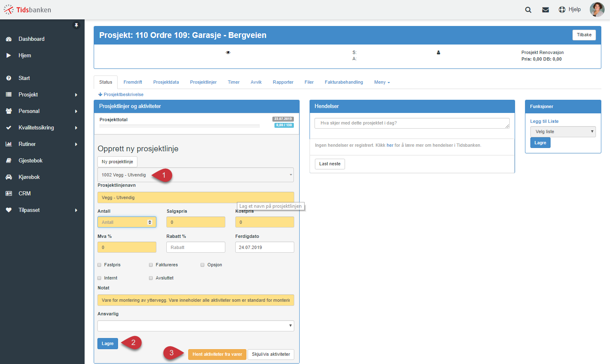Switch to the Prosjektlinjer tab
The height and width of the screenshot is (364, 610).
point(203,82)
